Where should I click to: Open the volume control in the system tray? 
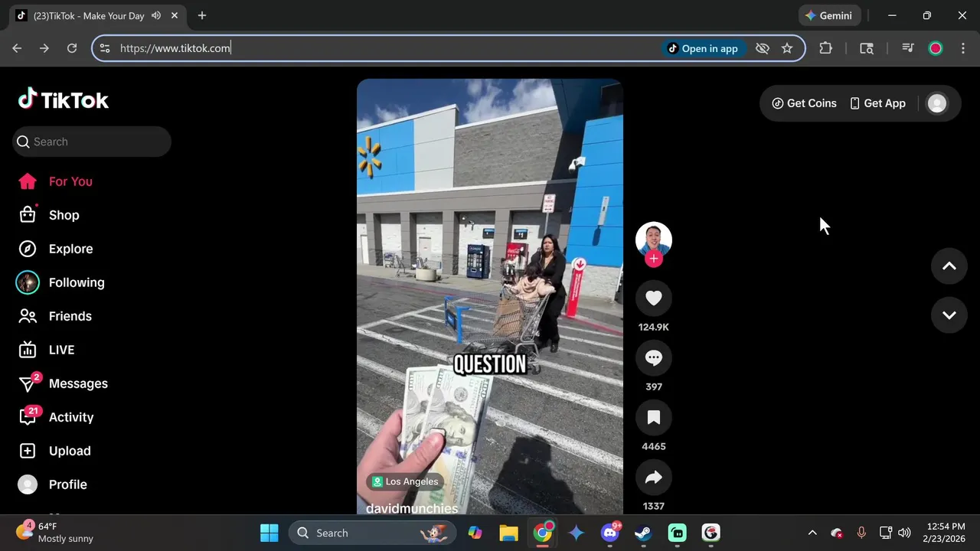904,533
